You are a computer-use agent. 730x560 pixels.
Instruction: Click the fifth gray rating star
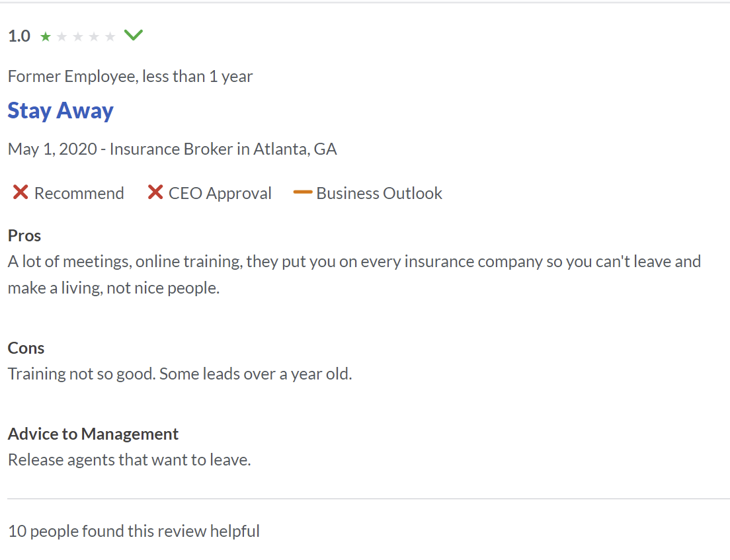(110, 37)
